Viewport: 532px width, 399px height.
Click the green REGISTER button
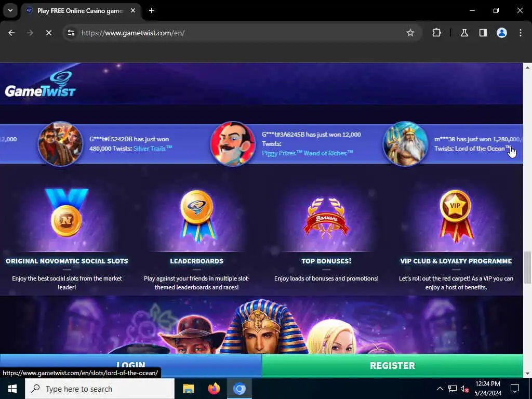393,365
